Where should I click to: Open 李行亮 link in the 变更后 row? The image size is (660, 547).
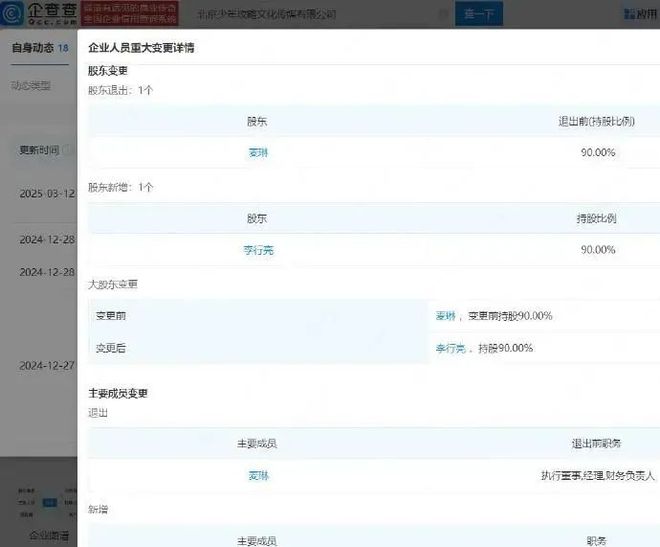(x=451, y=348)
